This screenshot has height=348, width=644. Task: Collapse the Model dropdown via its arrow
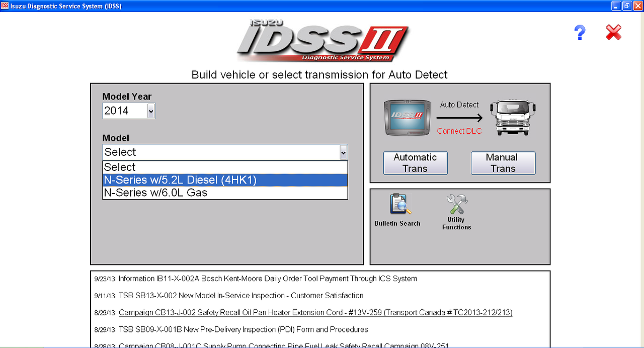click(343, 152)
